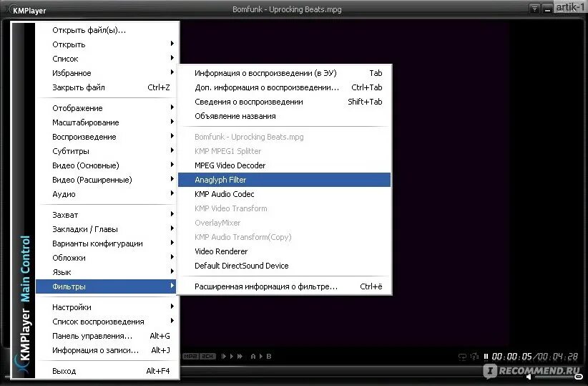Open the Захват submenu
Screen dimensions: 588x386
tap(107, 215)
